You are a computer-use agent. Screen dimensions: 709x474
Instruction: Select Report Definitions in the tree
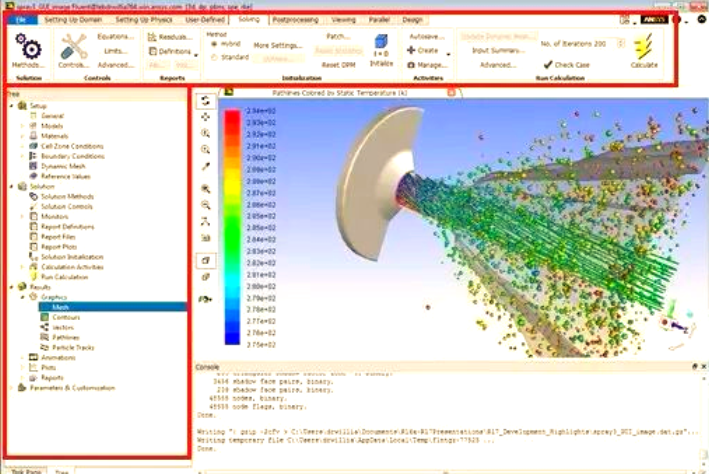pyautogui.click(x=67, y=227)
